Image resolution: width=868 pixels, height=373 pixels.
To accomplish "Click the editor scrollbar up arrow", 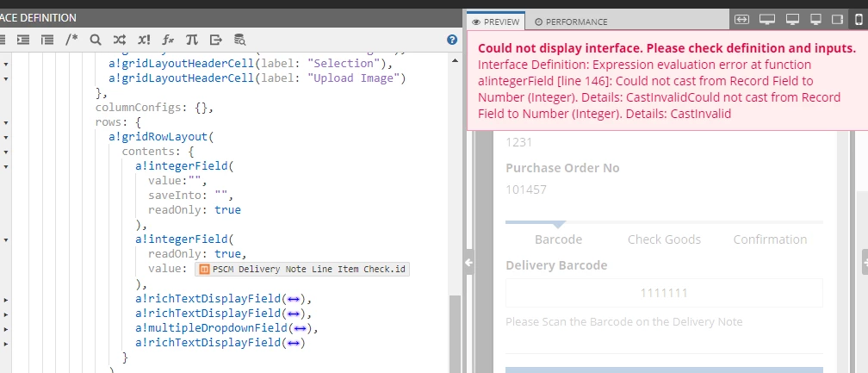I will (455, 60).
